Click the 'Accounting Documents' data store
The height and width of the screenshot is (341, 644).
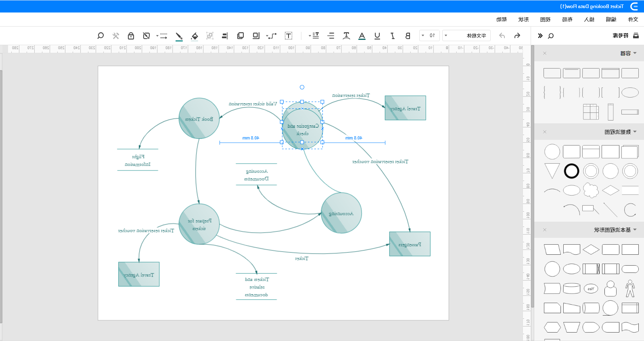(256, 175)
